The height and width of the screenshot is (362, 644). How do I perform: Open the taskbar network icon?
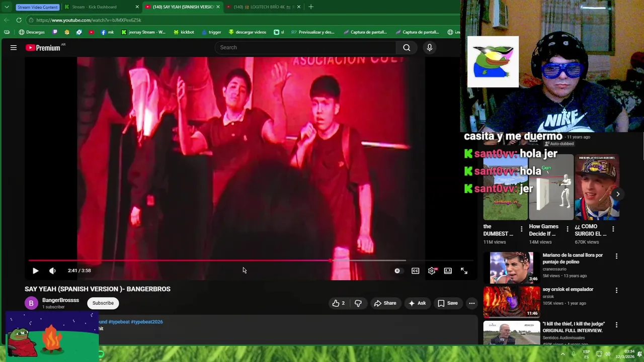(599, 354)
